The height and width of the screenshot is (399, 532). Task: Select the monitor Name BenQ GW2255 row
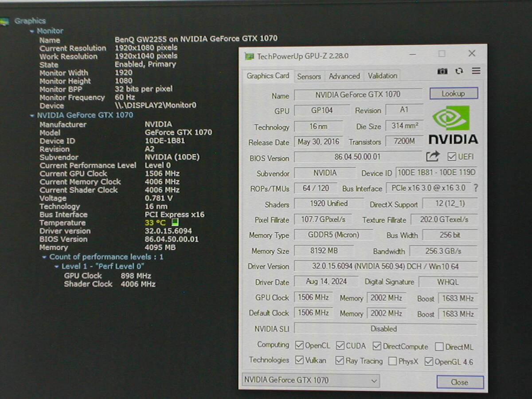click(158, 39)
